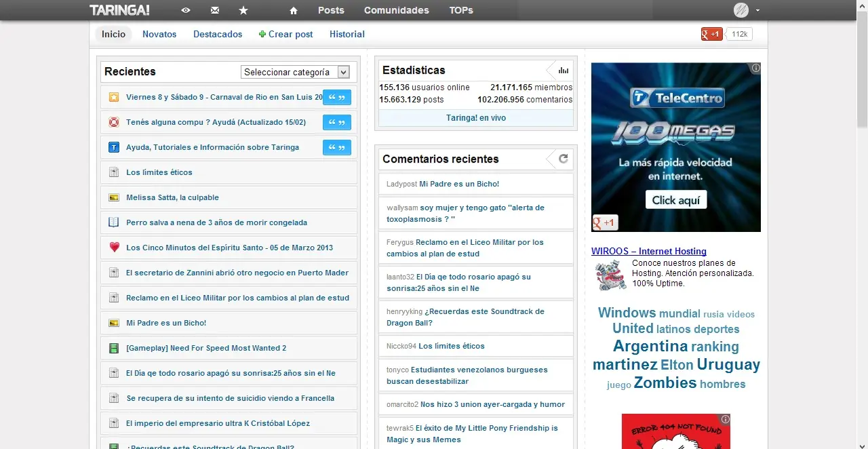This screenshot has width=868, height=449.
Task: Go to the home icon in header
Action: click(x=294, y=10)
